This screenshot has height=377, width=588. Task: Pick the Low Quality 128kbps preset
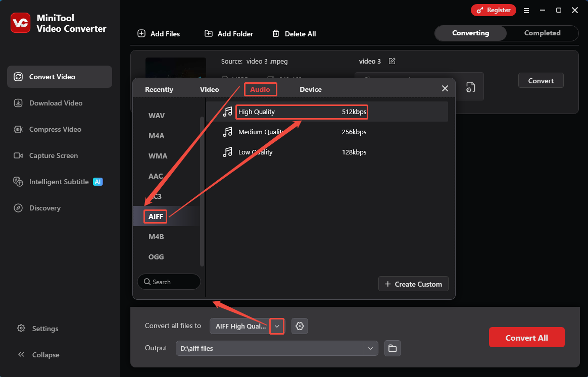[x=302, y=152]
